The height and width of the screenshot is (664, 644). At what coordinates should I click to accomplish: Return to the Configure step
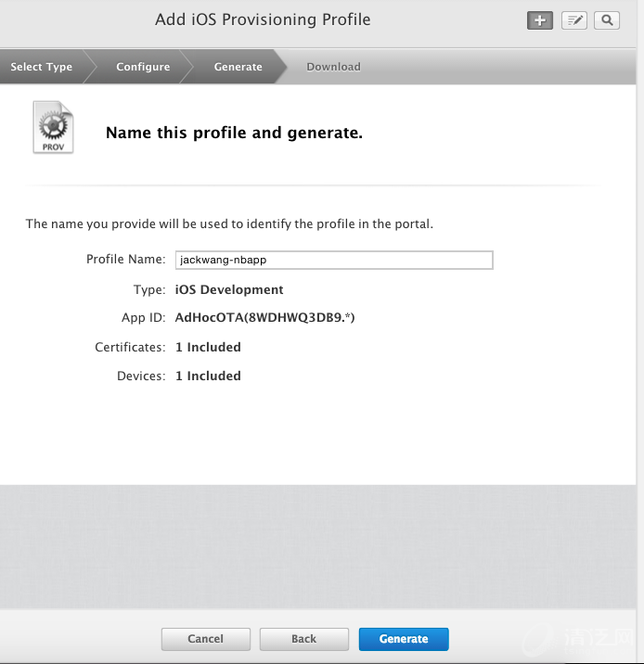(143, 67)
